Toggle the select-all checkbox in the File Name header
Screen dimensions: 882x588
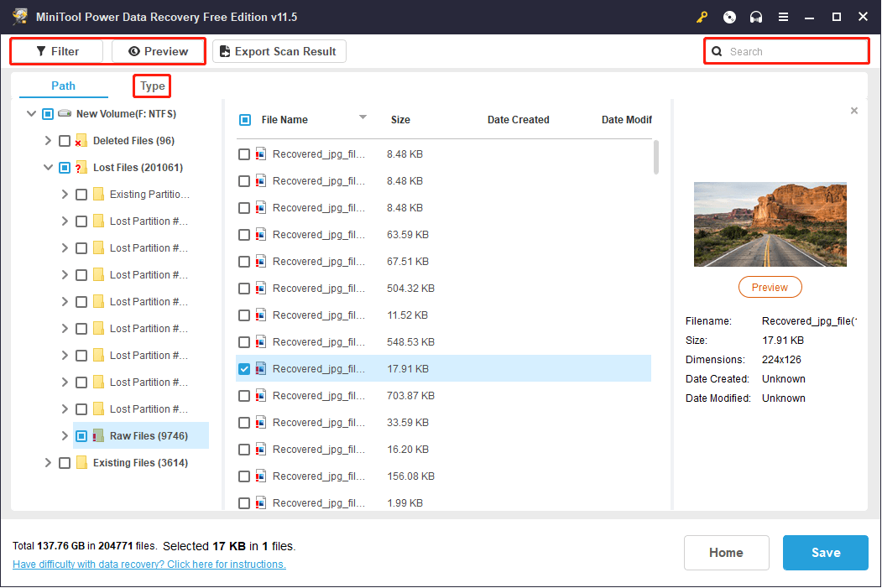pyautogui.click(x=245, y=119)
